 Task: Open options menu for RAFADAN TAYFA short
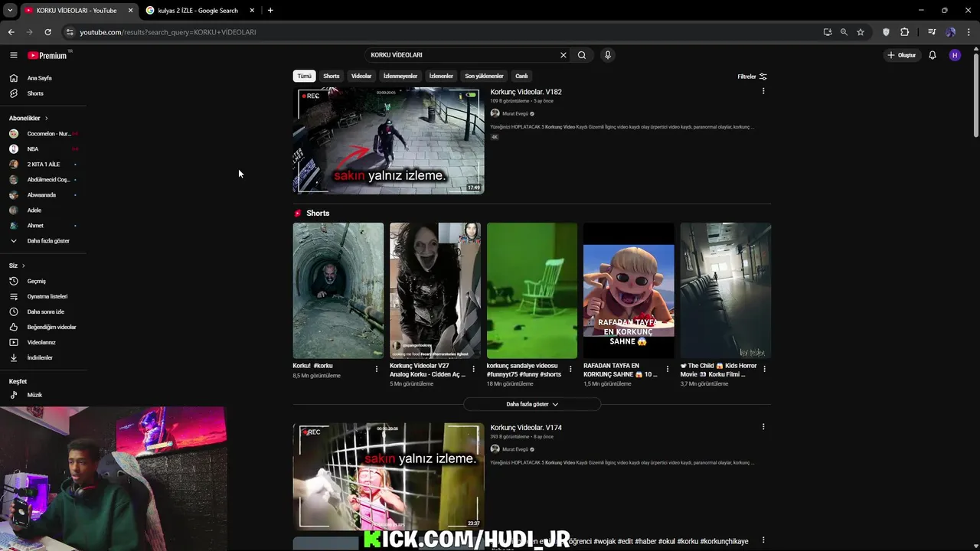click(668, 369)
